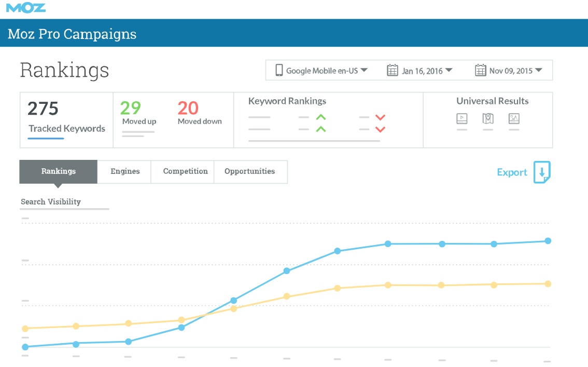Click the top green up arrow in Keyword Rankings
Viewport: 588px width, 367px height.
321,117
